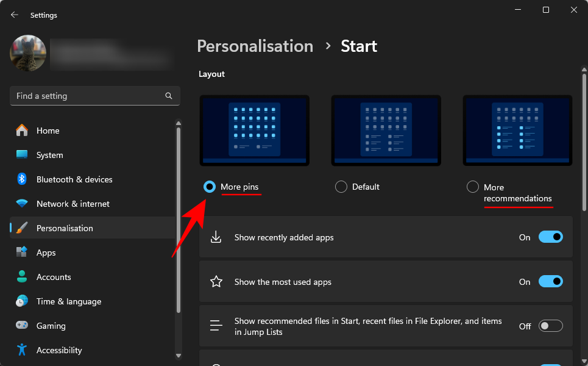Open Accessibility settings
Image resolution: width=588 pixels, height=366 pixels.
click(x=59, y=350)
